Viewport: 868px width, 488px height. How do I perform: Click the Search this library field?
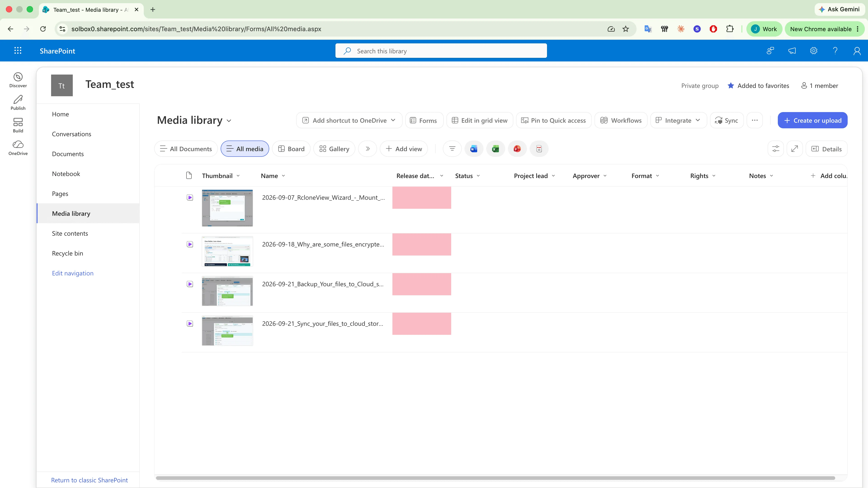[x=441, y=51]
